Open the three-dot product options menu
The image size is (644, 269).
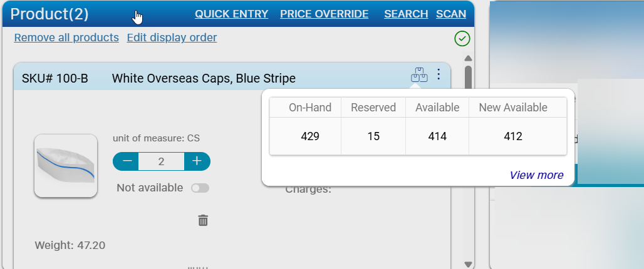click(439, 75)
